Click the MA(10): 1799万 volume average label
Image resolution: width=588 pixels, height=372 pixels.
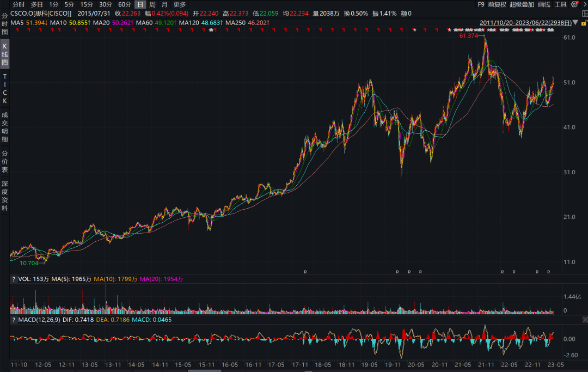(115, 279)
